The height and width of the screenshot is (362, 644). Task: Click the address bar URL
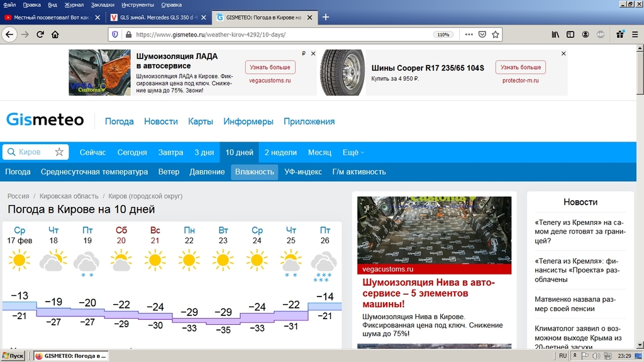[x=211, y=35]
